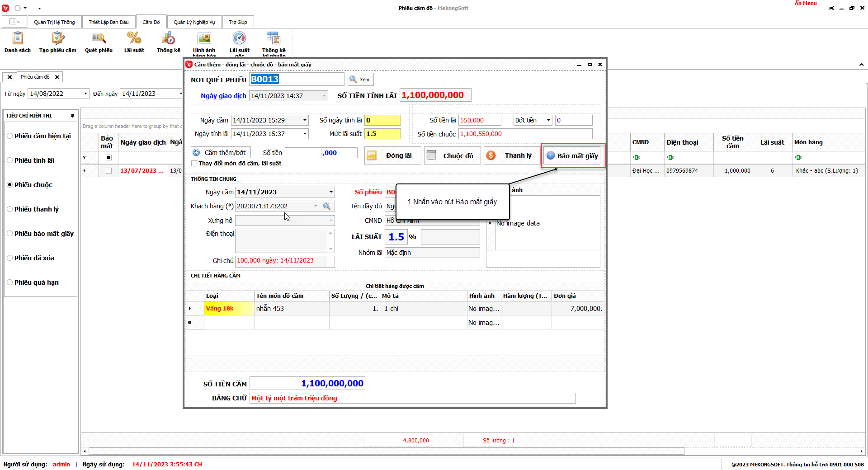868x470 pixels.
Task: Enable Thay đổi món đồ cầm checkbox
Action: point(194,164)
